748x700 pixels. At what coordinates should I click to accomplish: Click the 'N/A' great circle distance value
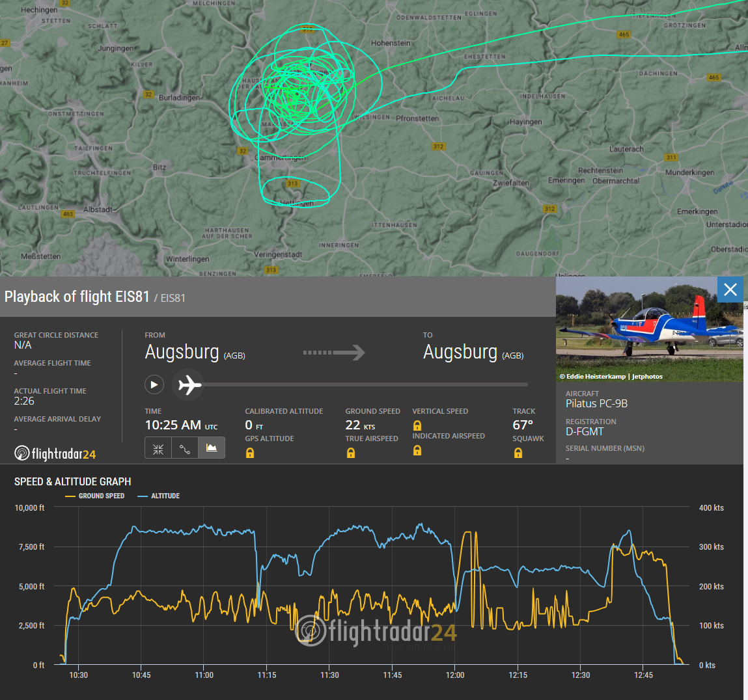pos(23,345)
